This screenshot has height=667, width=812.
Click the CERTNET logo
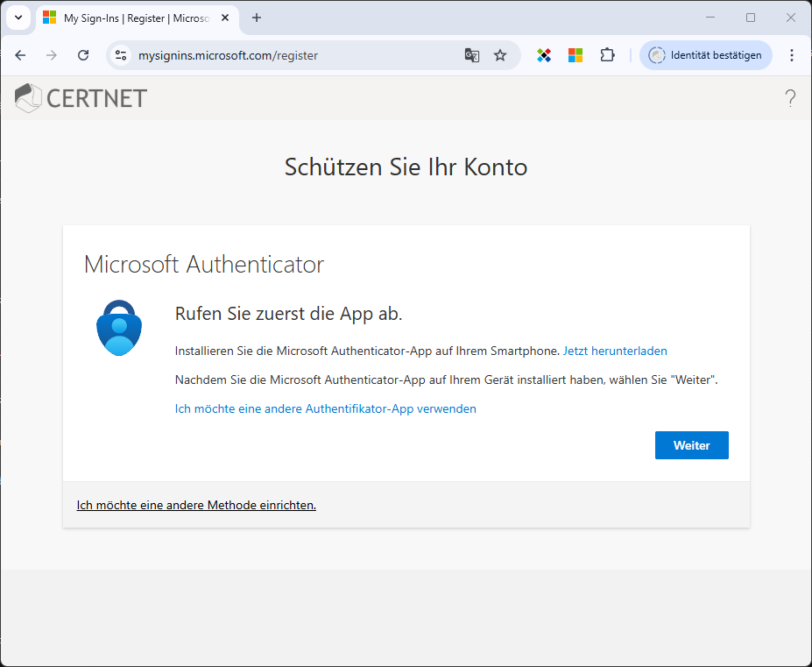pos(81,98)
